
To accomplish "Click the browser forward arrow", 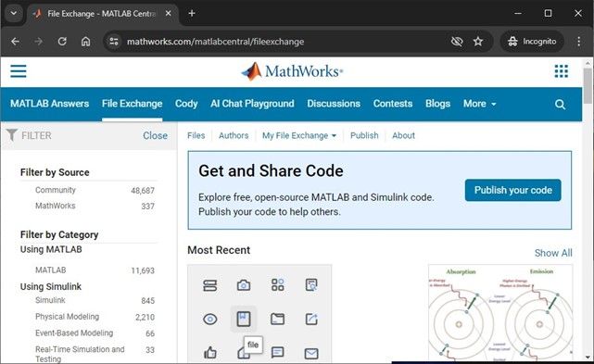I will (39, 42).
